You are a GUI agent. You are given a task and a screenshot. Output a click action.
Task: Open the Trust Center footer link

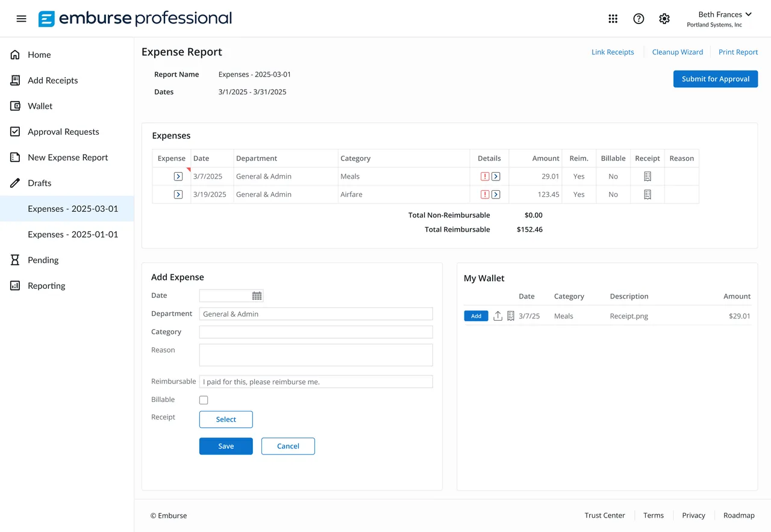[x=605, y=516]
